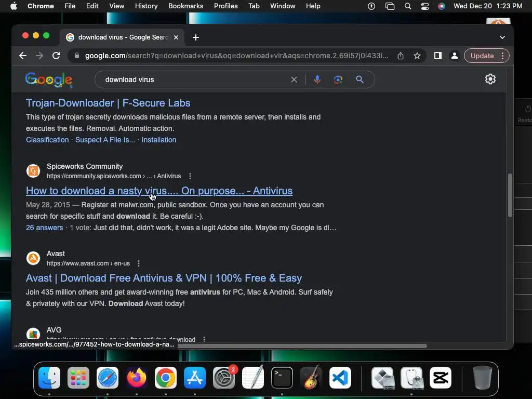Open Google quick settings gear
This screenshot has width=532, height=399.
[490, 79]
